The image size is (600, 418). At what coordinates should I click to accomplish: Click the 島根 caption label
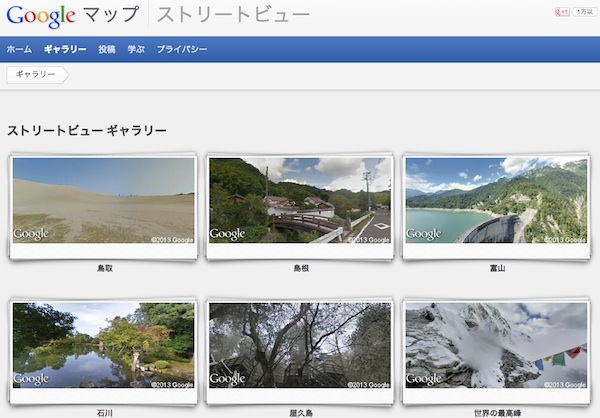click(x=301, y=269)
